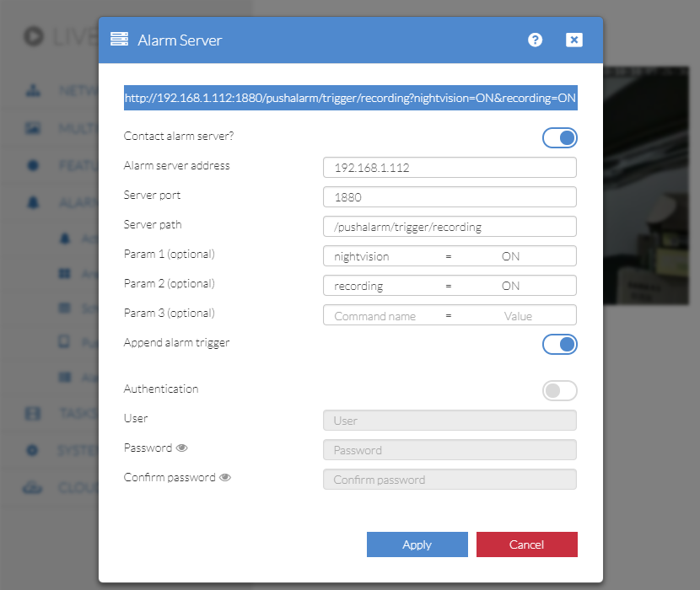The width and height of the screenshot is (700, 590).
Task: Close the Alarm Server dialog
Action: pos(573,40)
